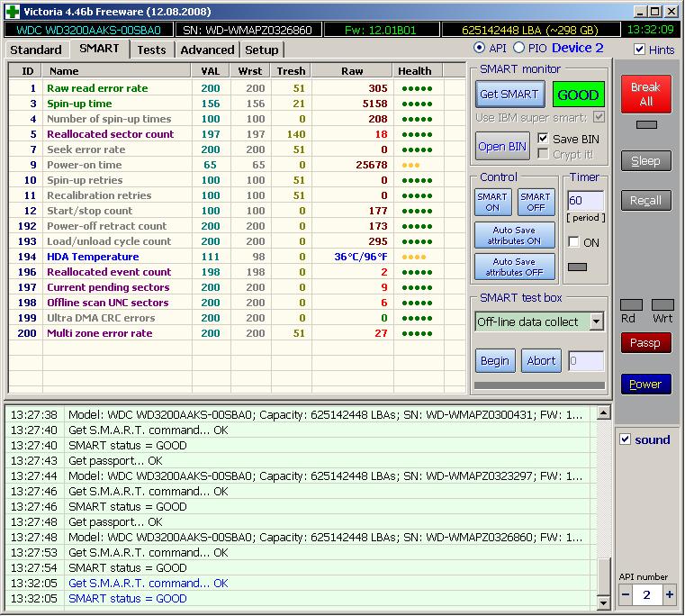Click the Open BIN button
Viewport: 685px width, 616px height.
point(502,147)
